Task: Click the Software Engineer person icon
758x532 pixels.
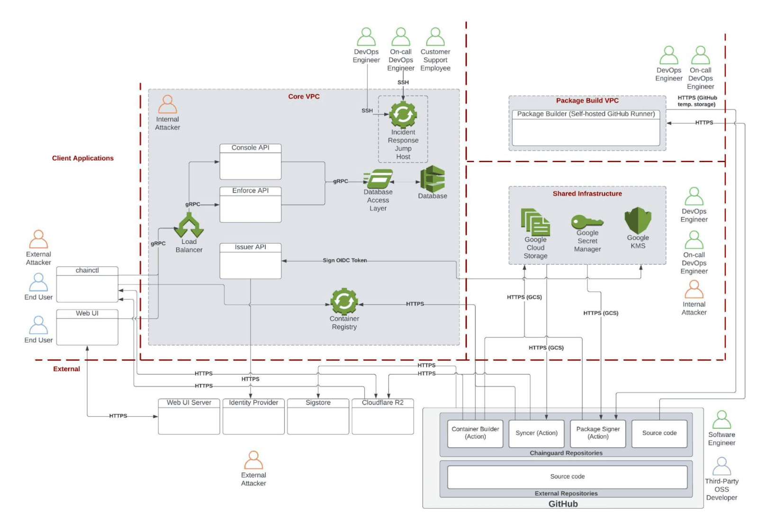Action: (x=722, y=420)
